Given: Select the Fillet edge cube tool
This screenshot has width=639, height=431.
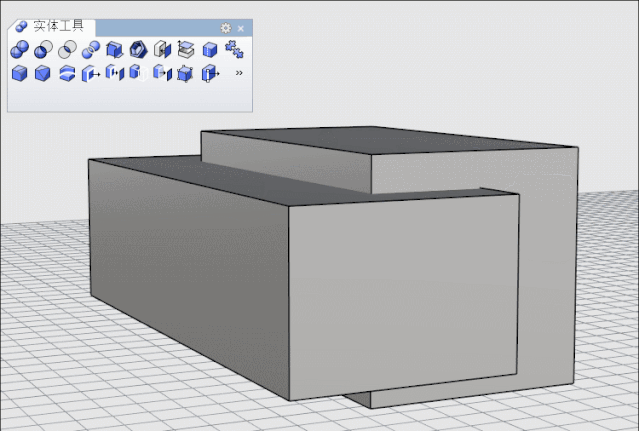Looking at the screenshot, I should pyautogui.click(x=19, y=73).
